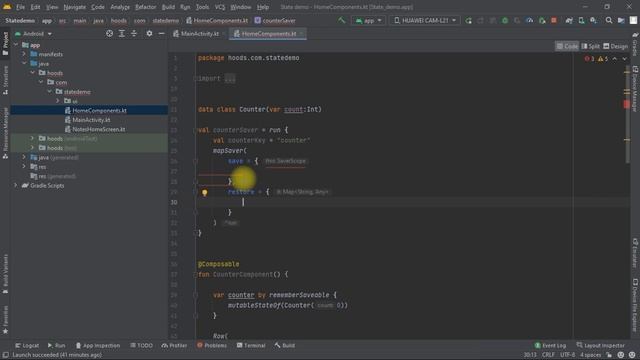640x360 pixels.
Task: Collapse the app module tree node
Action: (x=16, y=45)
